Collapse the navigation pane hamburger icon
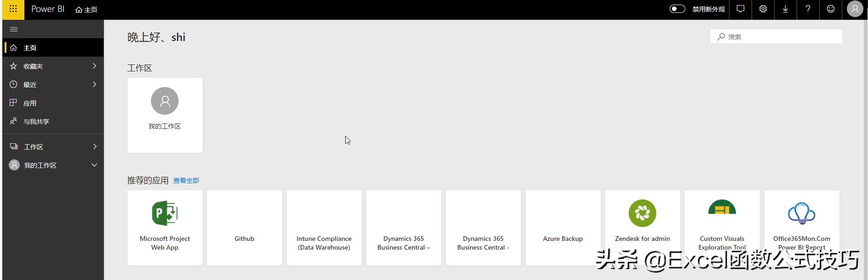Viewport: 868px width, 280px height. point(14,29)
